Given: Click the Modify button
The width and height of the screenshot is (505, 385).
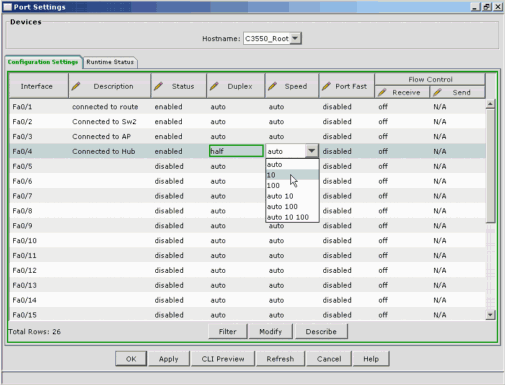Looking at the screenshot, I should point(271,332).
